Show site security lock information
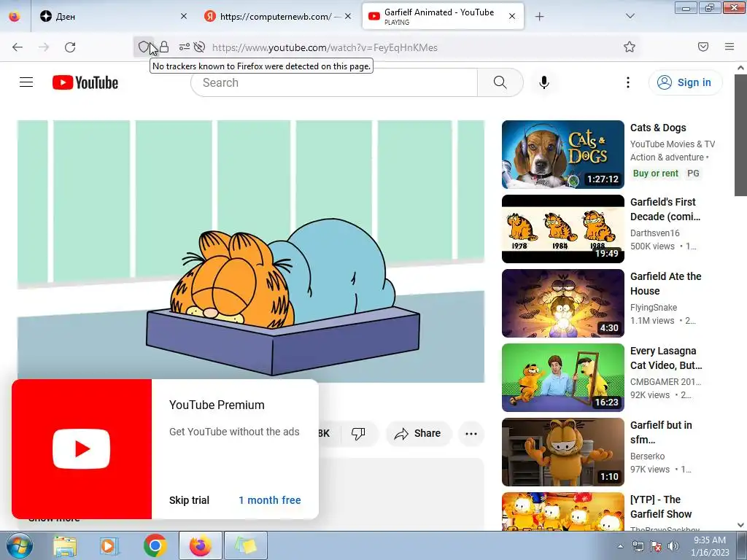The image size is (747, 560). point(164,47)
